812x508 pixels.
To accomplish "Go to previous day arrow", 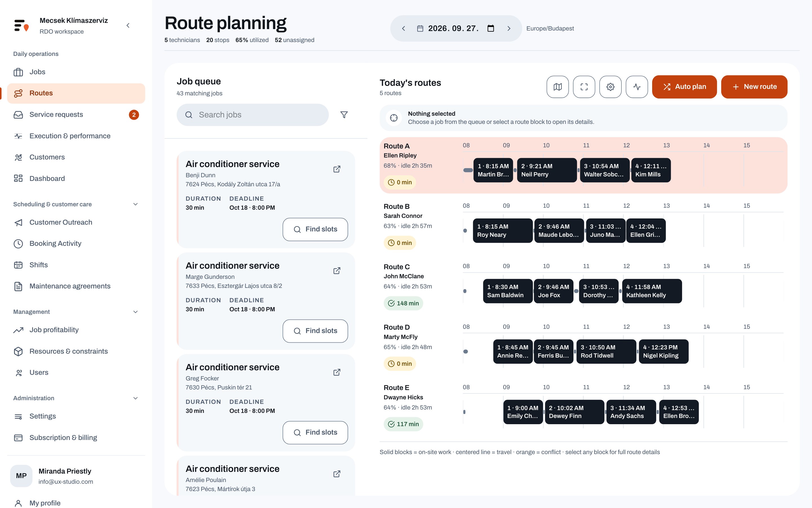I will pyautogui.click(x=404, y=29).
